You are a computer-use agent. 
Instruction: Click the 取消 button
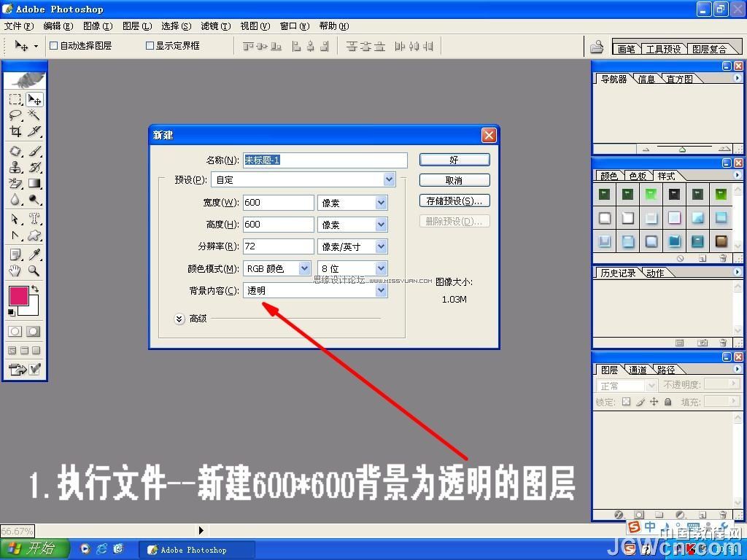click(454, 180)
